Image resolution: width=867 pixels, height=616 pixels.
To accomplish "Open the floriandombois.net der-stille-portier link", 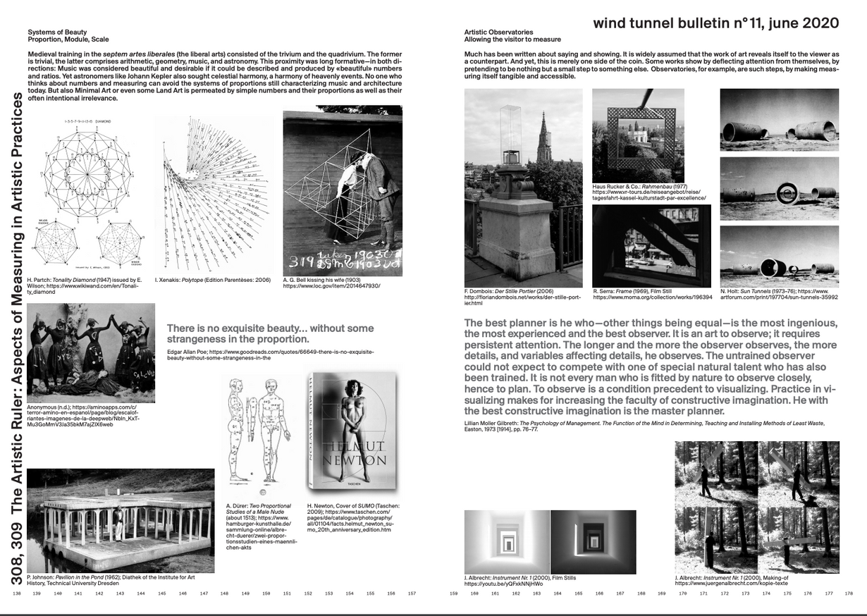I will click(522, 300).
